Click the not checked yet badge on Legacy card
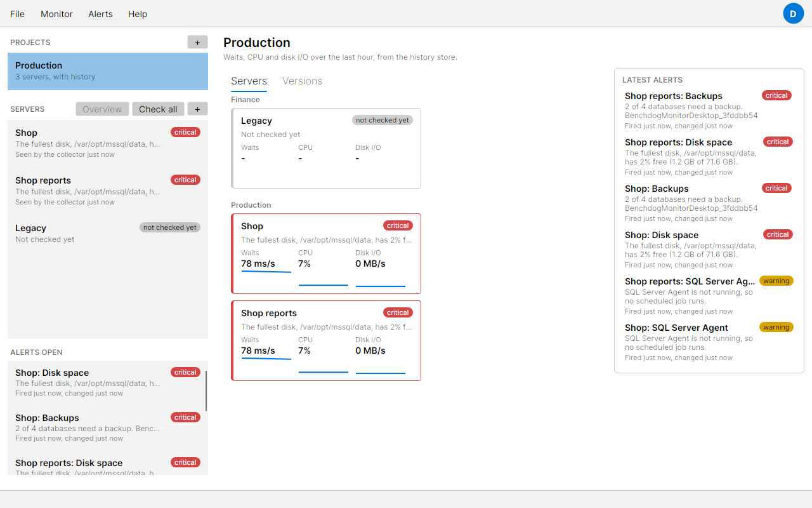Image resolution: width=812 pixels, height=508 pixels. point(383,120)
